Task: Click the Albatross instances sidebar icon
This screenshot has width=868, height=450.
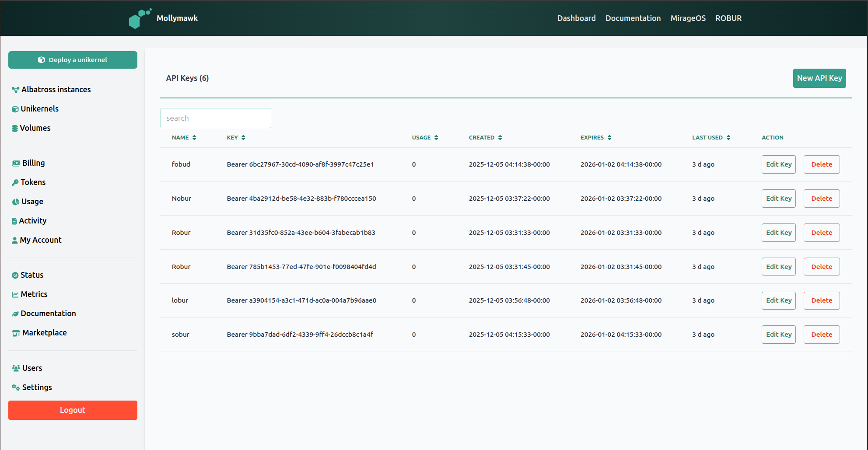Action: (15, 90)
